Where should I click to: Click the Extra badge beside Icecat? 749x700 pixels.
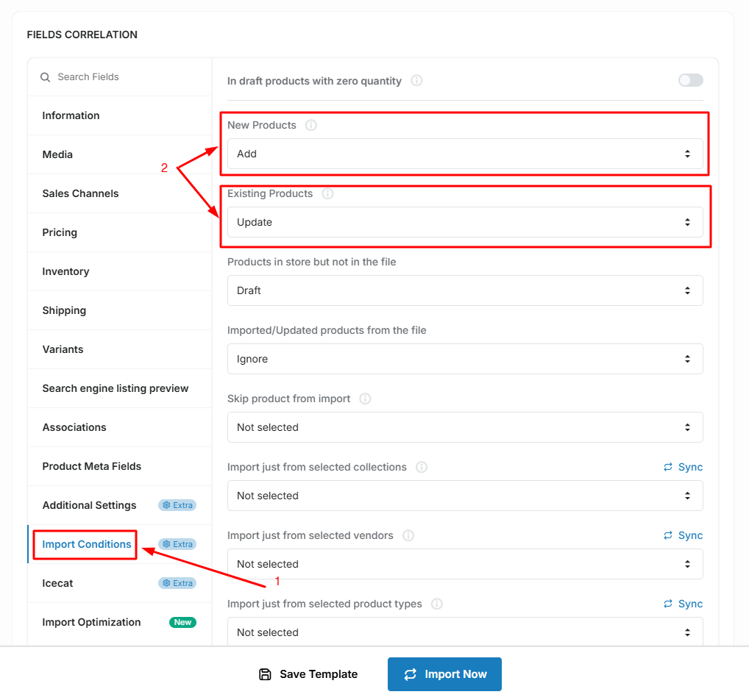[177, 583]
